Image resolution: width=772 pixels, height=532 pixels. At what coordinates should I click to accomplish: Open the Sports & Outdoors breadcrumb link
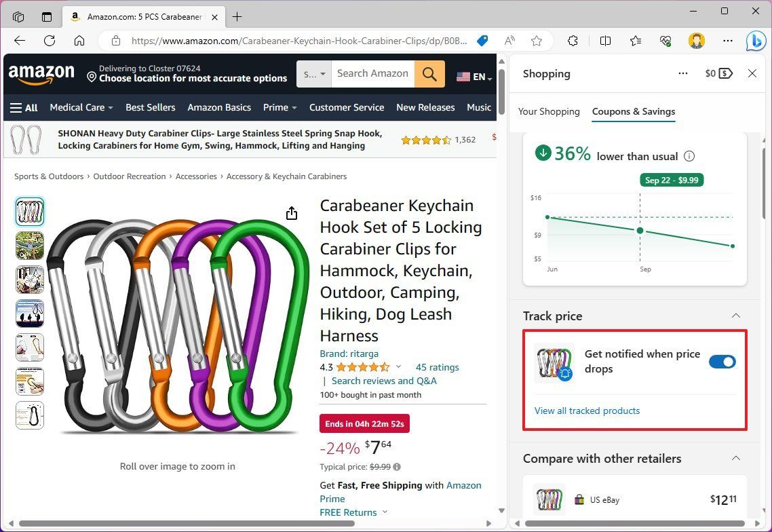(x=49, y=176)
